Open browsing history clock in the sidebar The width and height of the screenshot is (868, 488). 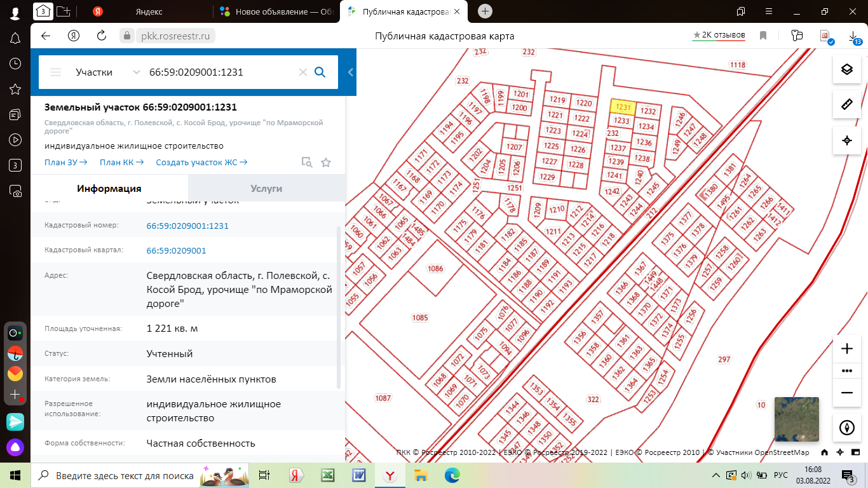pos(15,64)
